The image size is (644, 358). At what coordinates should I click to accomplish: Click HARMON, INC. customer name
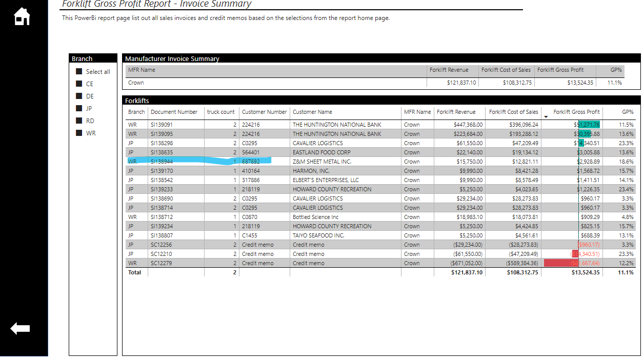311,171
